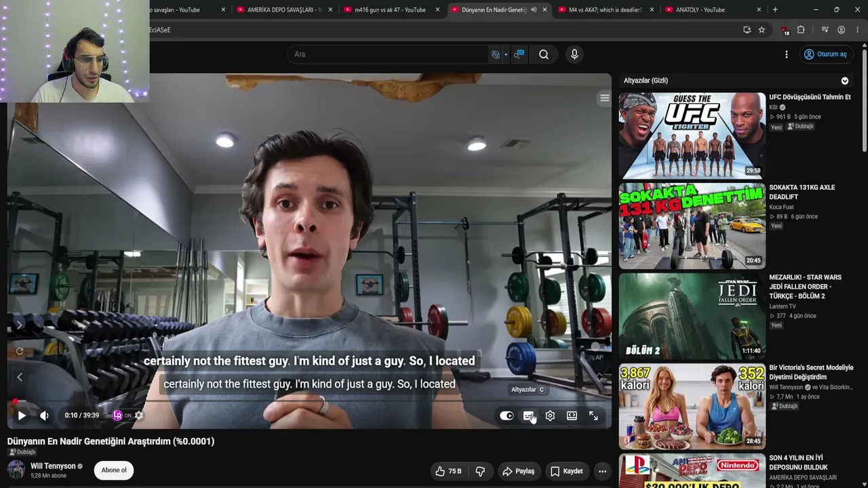Screen dimensions: 868x488
Task: Open the Lantern TV channel link
Action: coord(783,307)
